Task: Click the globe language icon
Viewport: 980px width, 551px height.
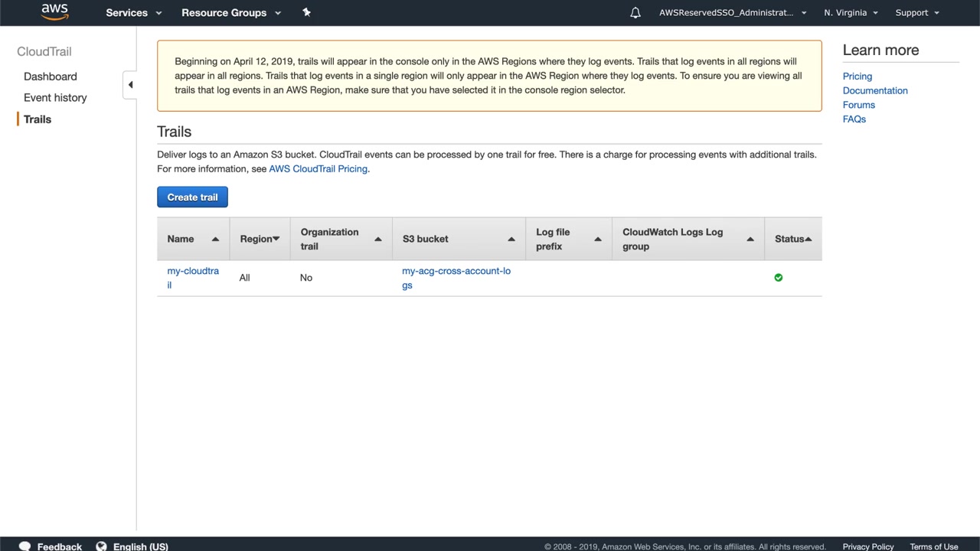Action: point(101,546)
